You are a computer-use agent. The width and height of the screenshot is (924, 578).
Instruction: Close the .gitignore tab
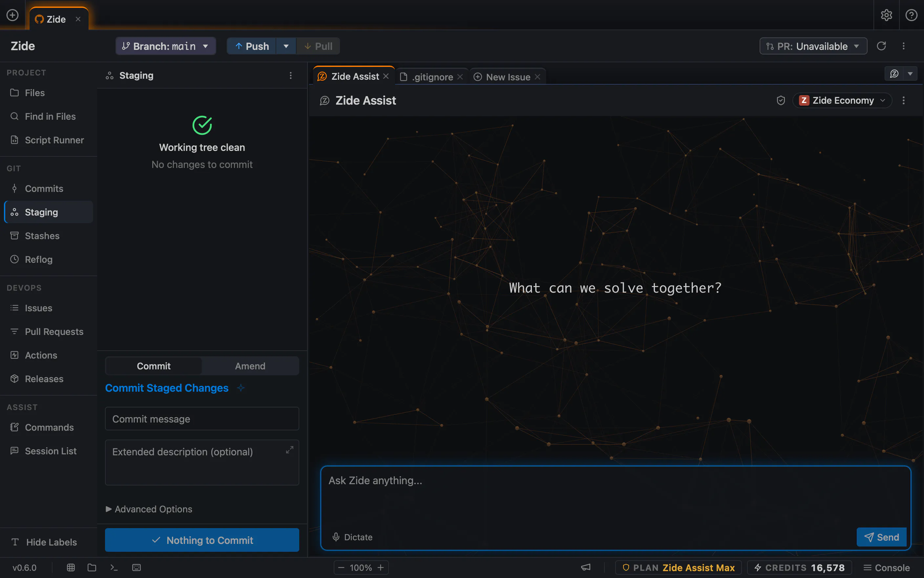(460, 77)
